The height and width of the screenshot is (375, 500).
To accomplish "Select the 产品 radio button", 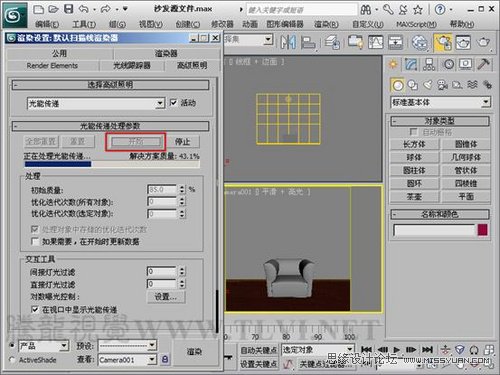I will pyautogui.click(x=12, y=345).
